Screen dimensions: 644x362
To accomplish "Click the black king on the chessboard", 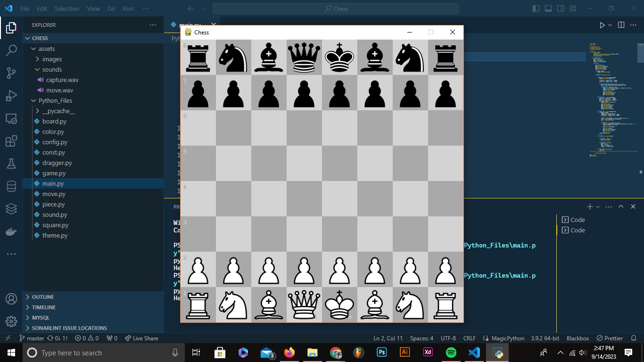I will (339, 57).
